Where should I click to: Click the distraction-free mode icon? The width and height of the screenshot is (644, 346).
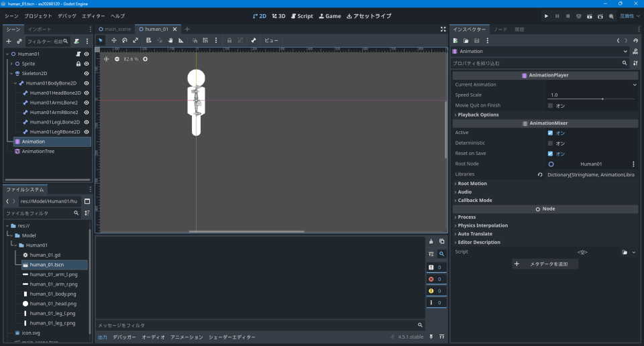coord(443,29)
